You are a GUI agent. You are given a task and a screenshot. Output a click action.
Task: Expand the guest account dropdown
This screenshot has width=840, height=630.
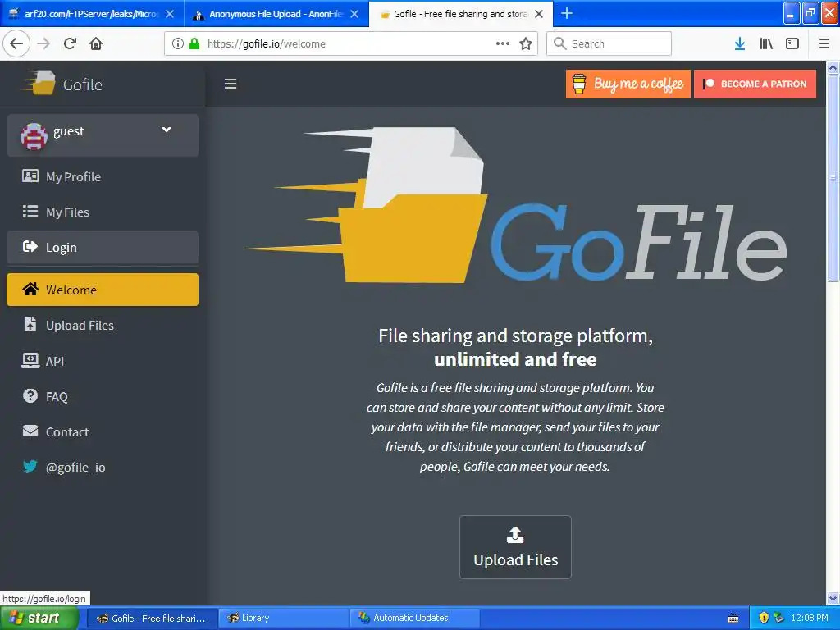pyautogui.click(x=167, y=130)
